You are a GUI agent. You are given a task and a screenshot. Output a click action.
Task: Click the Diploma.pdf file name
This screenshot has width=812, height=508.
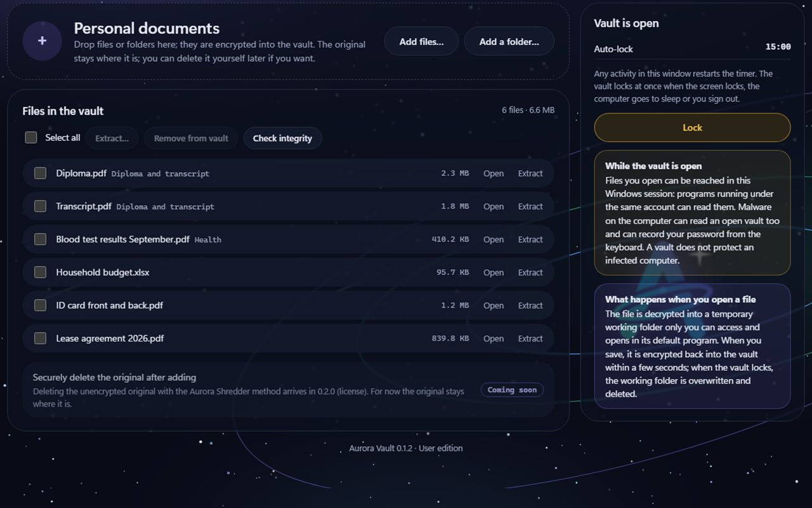[x=81, y=173]
